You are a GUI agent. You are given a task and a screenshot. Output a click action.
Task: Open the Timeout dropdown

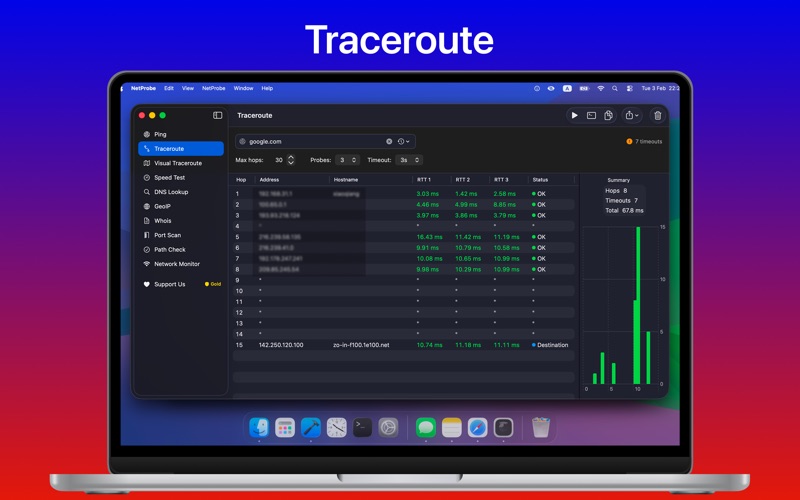[x=409, y=160]
